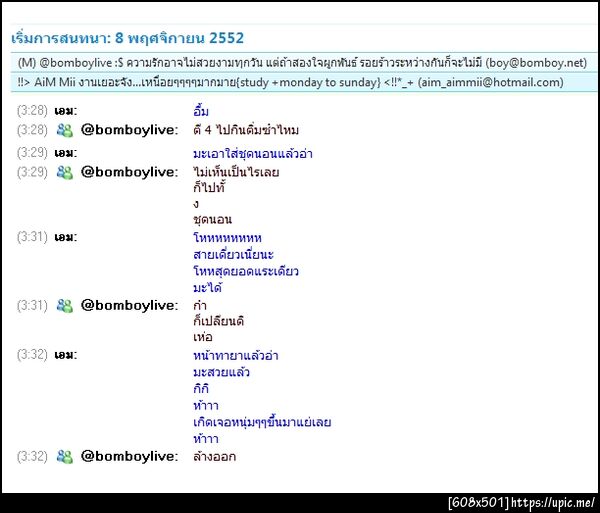Click the (3:31) timestamp on the @bomboylive row
Screen dimensions: 600x513
point(32,306)
